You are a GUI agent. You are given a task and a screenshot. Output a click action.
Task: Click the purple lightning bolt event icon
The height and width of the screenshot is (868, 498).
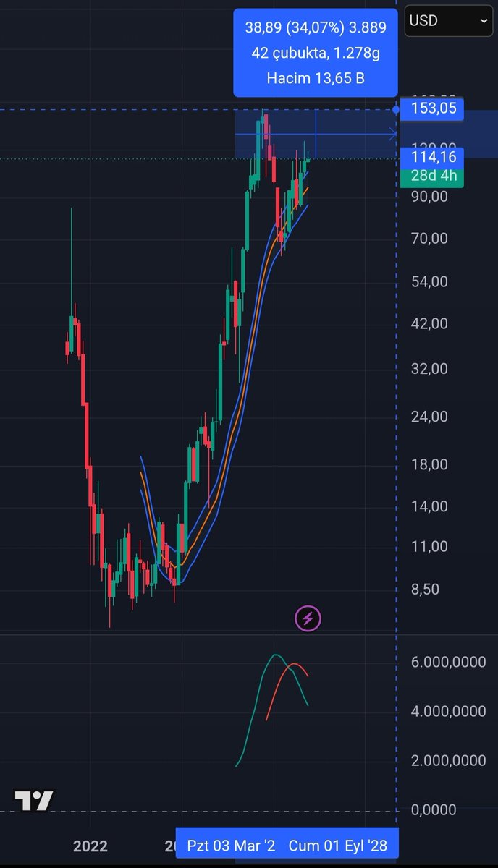point(308,618)
